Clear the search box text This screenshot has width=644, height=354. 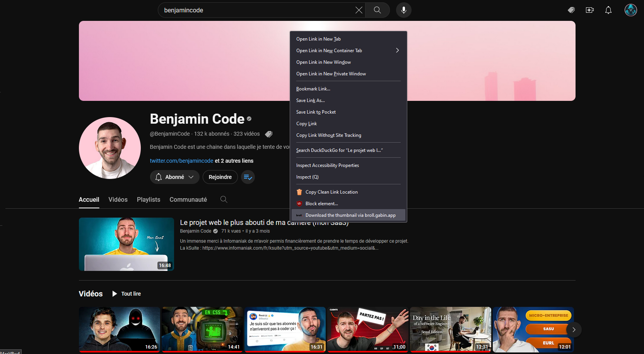click(359, 10)
